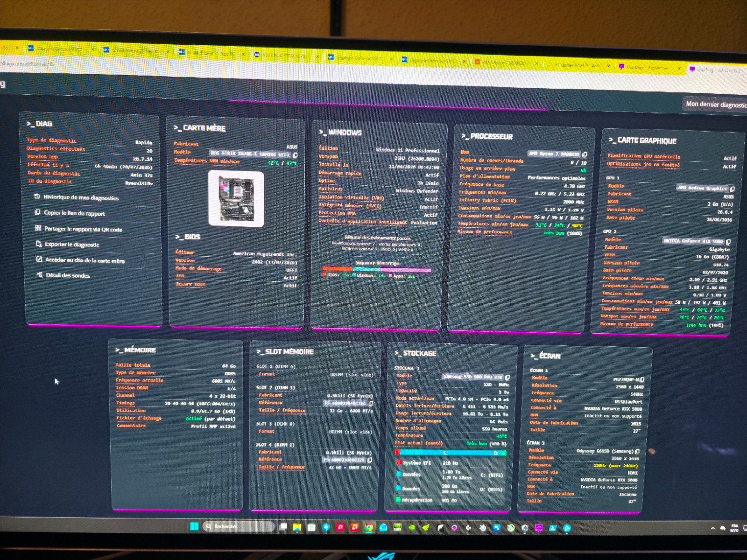
Task: Click the Taille totale memory label
Action: 133,365
